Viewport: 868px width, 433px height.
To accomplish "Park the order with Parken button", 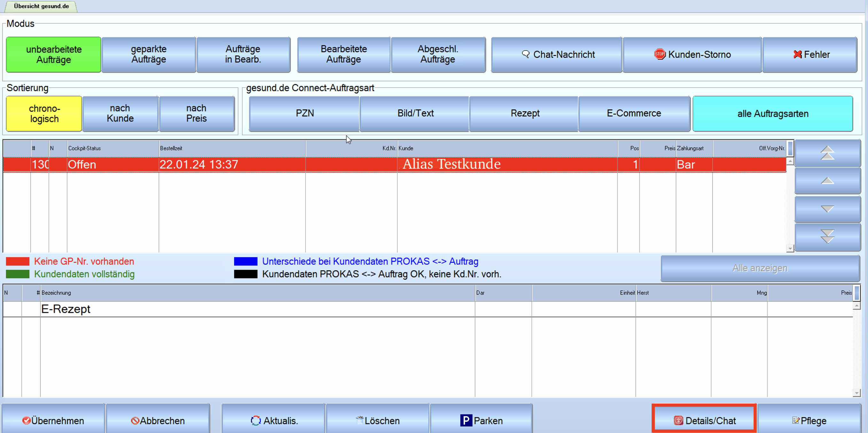I will pyautogui.click(x=481, y=420).
